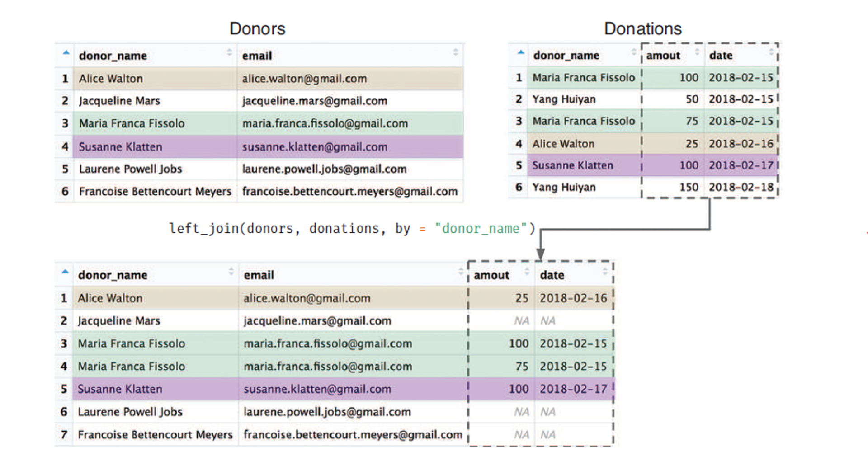Select date column header in Donations table

pos(721,55)
